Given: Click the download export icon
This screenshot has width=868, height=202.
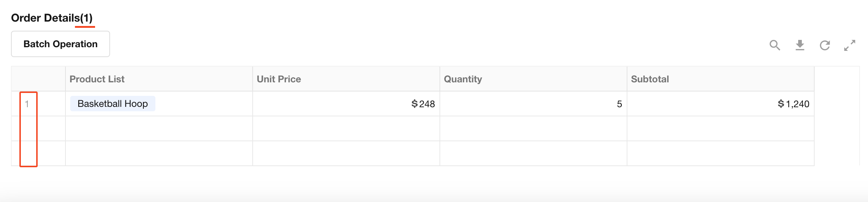Looking at the screenshot, I should pos(800,45).
